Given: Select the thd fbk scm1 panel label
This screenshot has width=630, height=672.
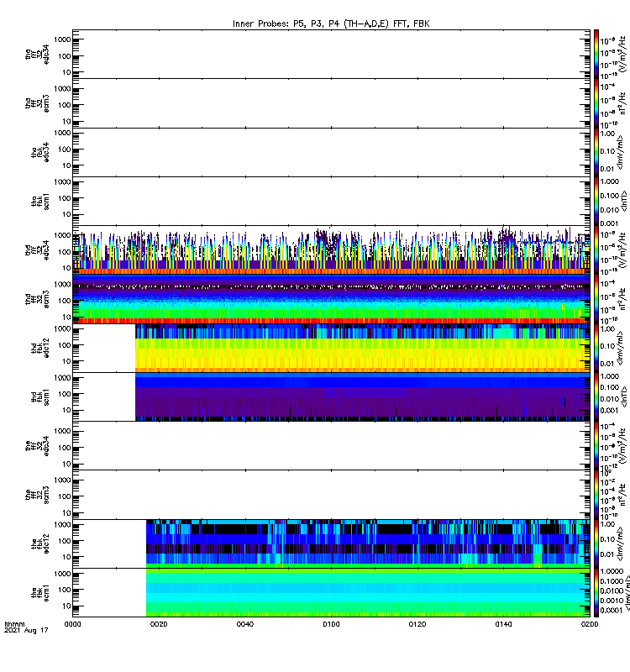Looking at the screenshot, I should [x=40, y=397].
